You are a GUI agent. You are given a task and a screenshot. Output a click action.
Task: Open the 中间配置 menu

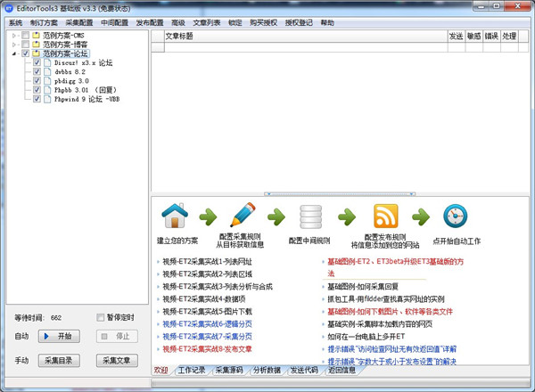tap(115, 23)
